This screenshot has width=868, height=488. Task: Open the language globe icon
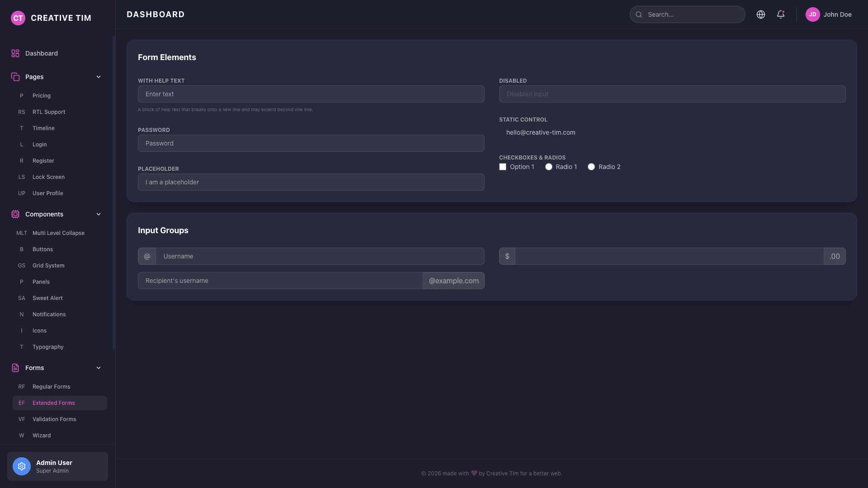(x=761, y=14)
